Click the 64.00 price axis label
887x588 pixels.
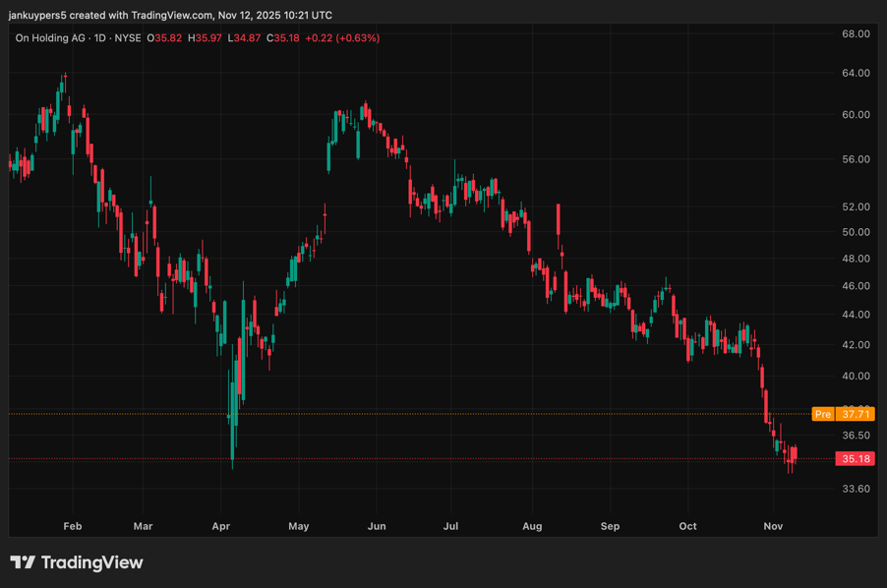(x=856, y=73)
